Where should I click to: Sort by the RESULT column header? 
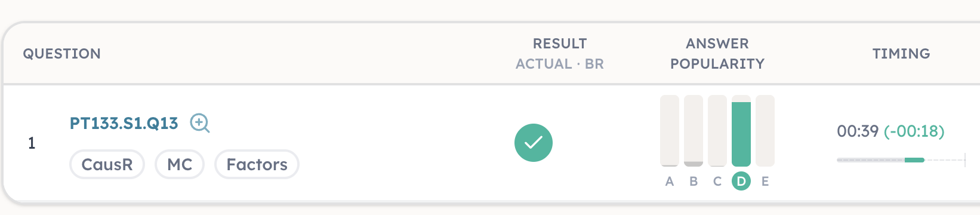[560, 44]
